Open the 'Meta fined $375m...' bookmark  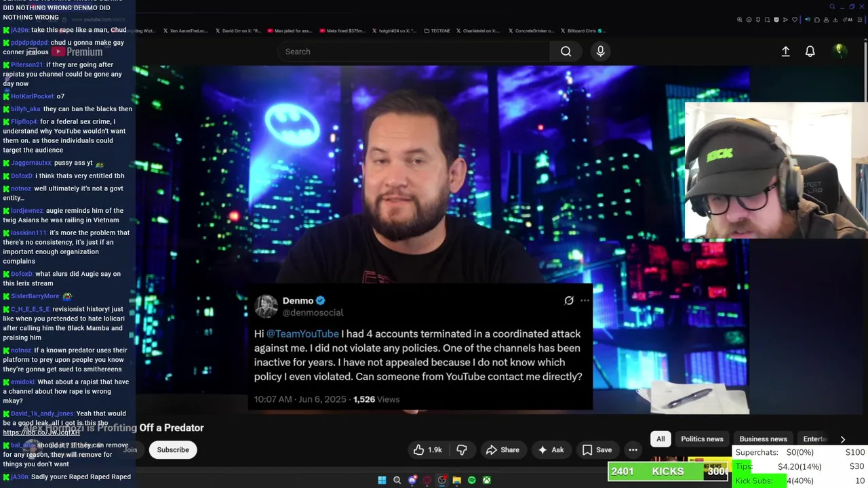coord(344,30)
